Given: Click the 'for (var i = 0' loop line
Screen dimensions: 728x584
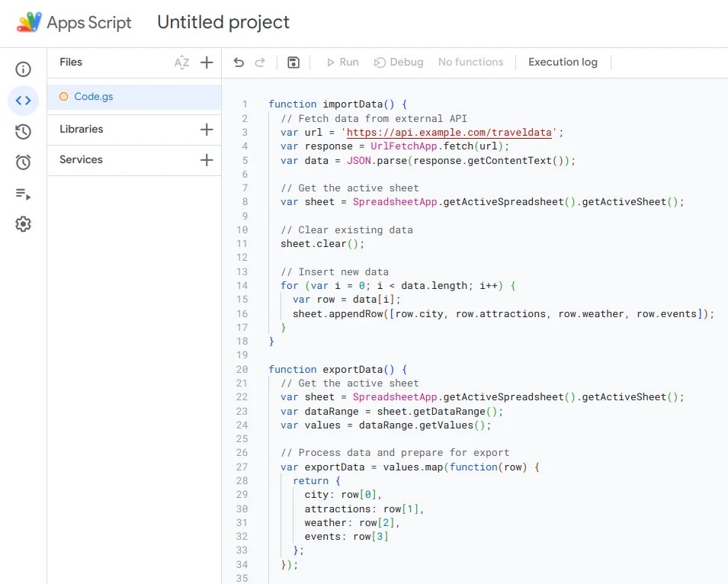Looking at the screenshot, I should pos(398,286).
